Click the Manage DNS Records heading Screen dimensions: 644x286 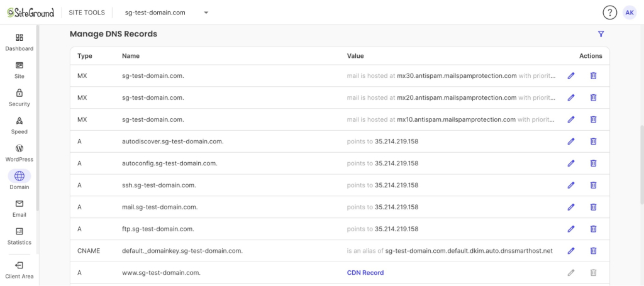click(x=113, y=34)
